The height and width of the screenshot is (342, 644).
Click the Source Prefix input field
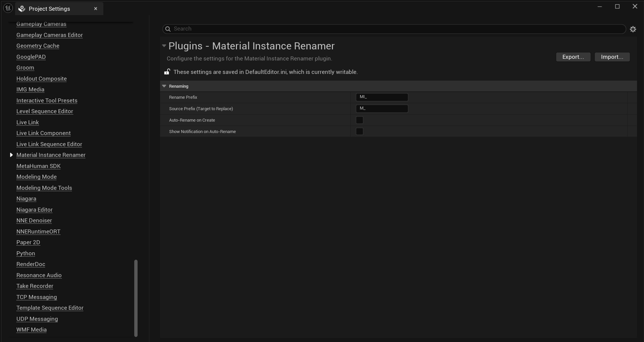382,108
